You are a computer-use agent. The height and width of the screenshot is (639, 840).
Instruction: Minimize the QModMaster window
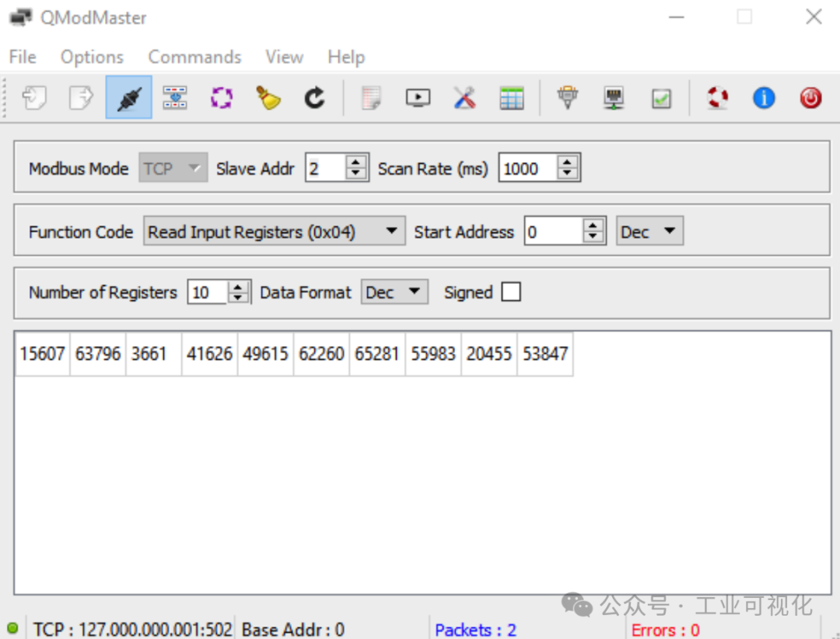pyautogui.click(x=677, y=17)
